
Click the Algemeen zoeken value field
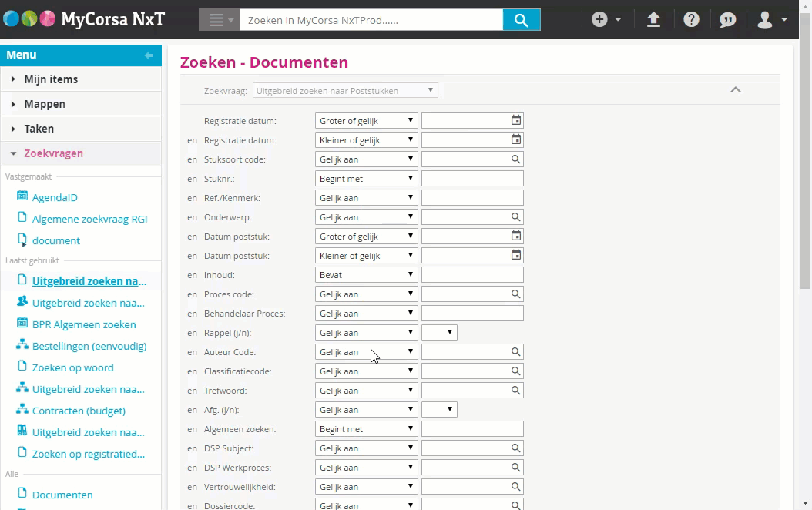click(472, 428)
